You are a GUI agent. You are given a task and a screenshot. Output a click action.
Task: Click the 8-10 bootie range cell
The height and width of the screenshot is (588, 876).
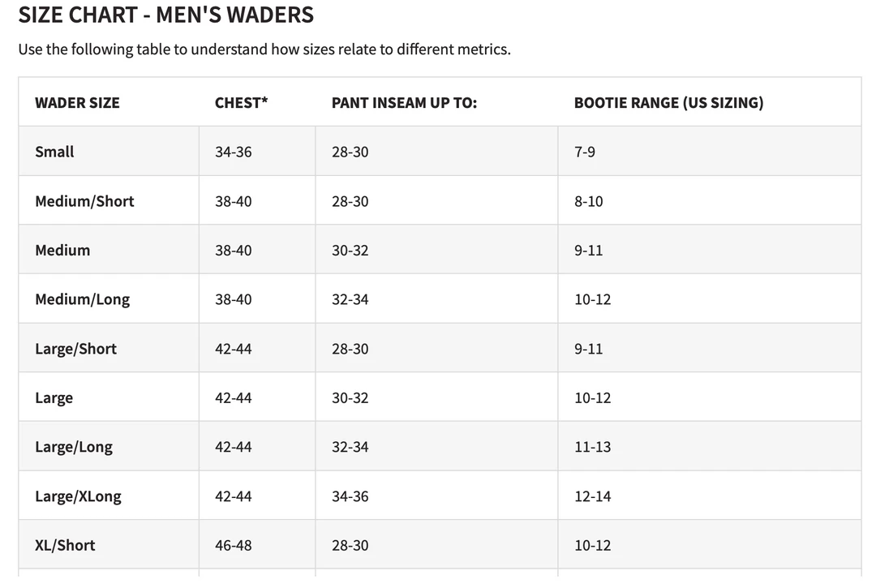coord(588,201)
